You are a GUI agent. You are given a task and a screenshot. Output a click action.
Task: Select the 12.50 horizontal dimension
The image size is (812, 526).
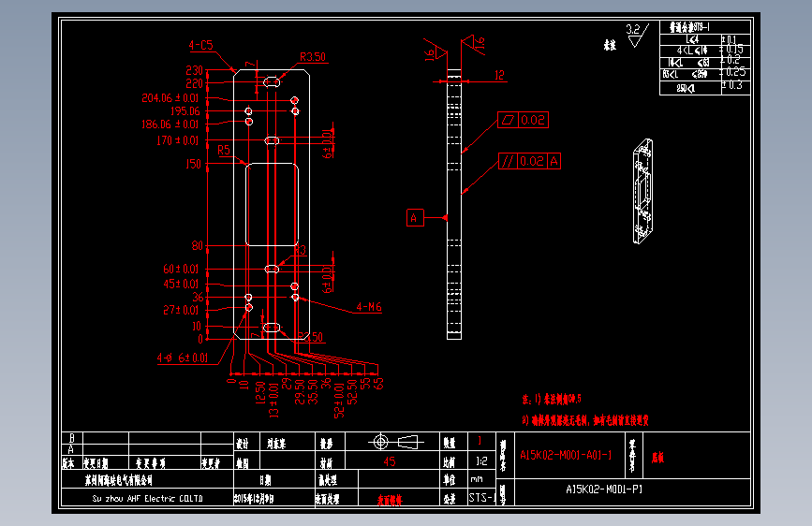pos(260,393)
